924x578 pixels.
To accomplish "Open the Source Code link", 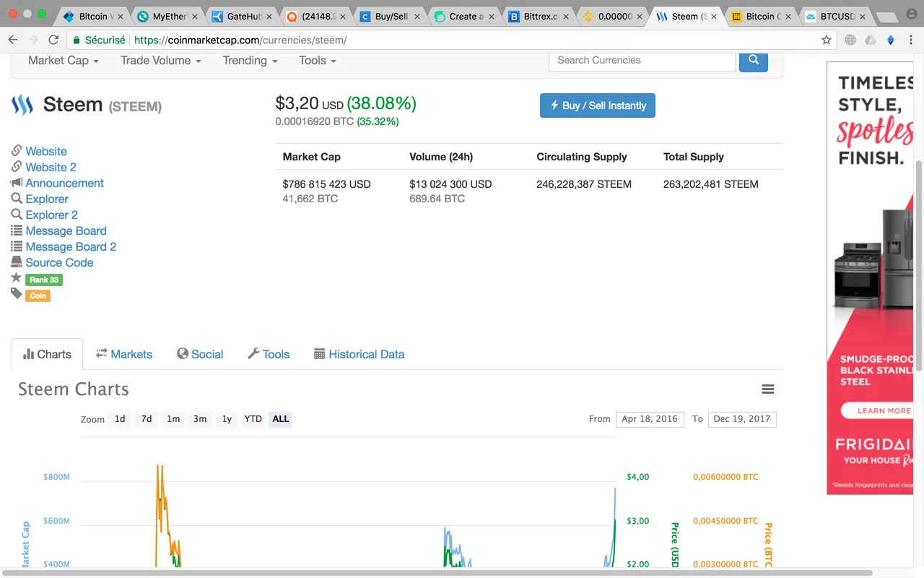I will coord(59,262).
